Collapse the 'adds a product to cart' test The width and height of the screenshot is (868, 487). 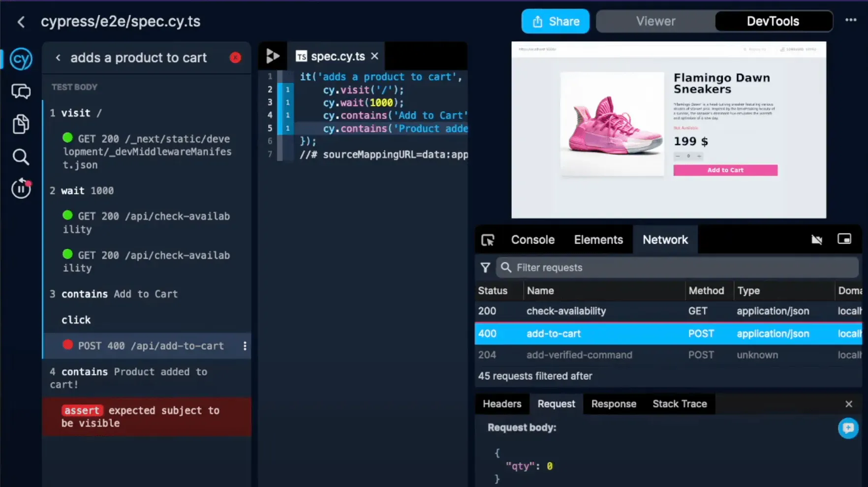coord(58,58)
